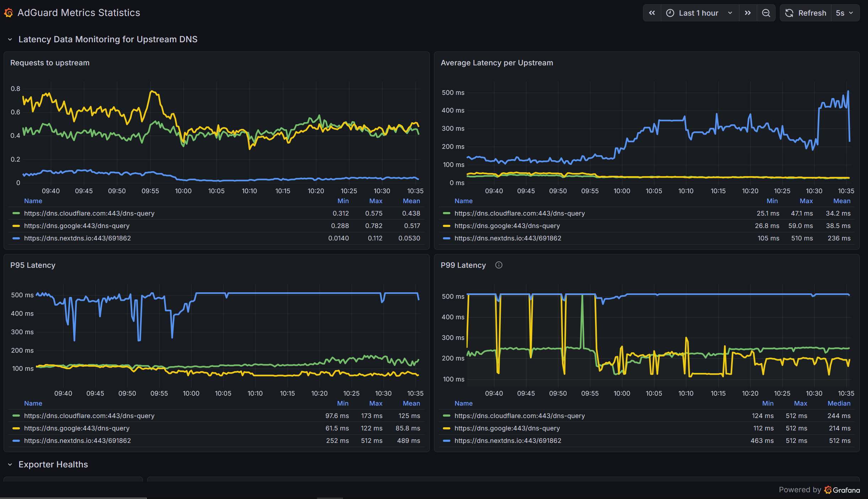
Task: Sort P99 Latency legend by Median
Action: point(839,403)
